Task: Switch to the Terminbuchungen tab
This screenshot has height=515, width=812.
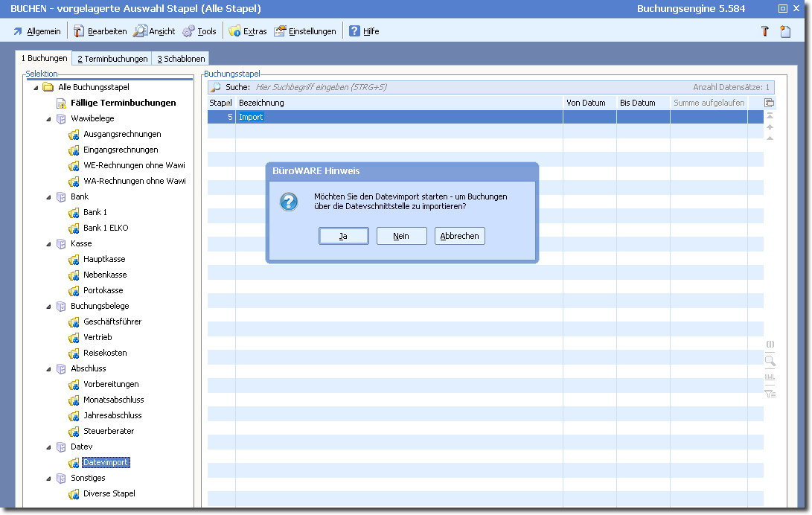Action: 112,59
